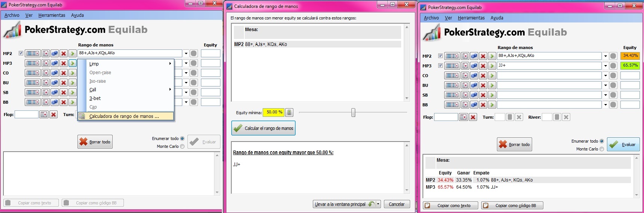Screen dimensions: 644x213
Task: Toggle the MP3 checkbox in right window
Action: tap(440, 66)
